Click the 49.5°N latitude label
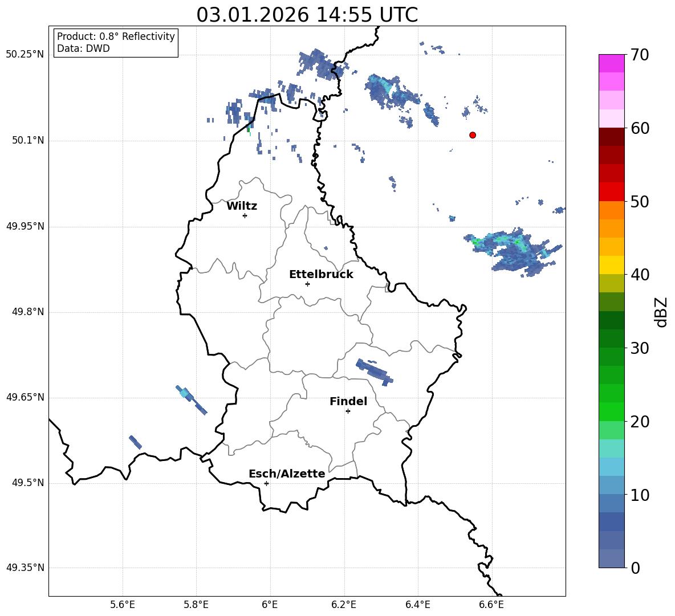The height and width of the screenshot is (616, 675). pos(28,482)
